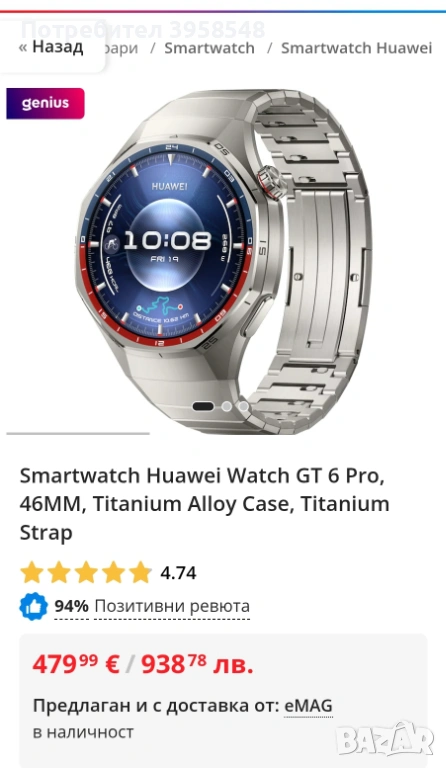Open the Позитивни ревюта link
The width and height of the screenshot is (446, 768).
[x=172, y=606]
